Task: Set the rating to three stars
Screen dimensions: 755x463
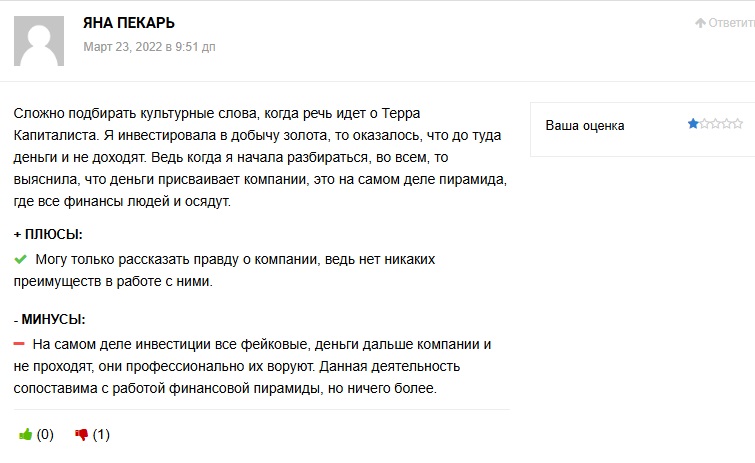Action: [x=715, y=125]
